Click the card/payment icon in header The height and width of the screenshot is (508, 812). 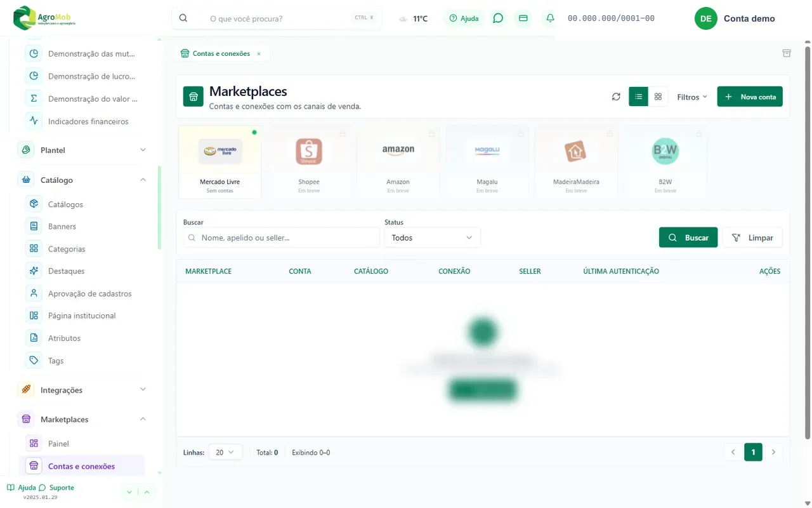pyautogui.click(x=523, y=18)
